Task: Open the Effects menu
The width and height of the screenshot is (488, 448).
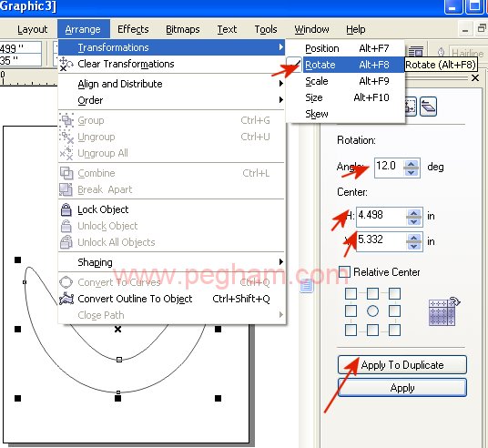Action: (x=133, y=29)
